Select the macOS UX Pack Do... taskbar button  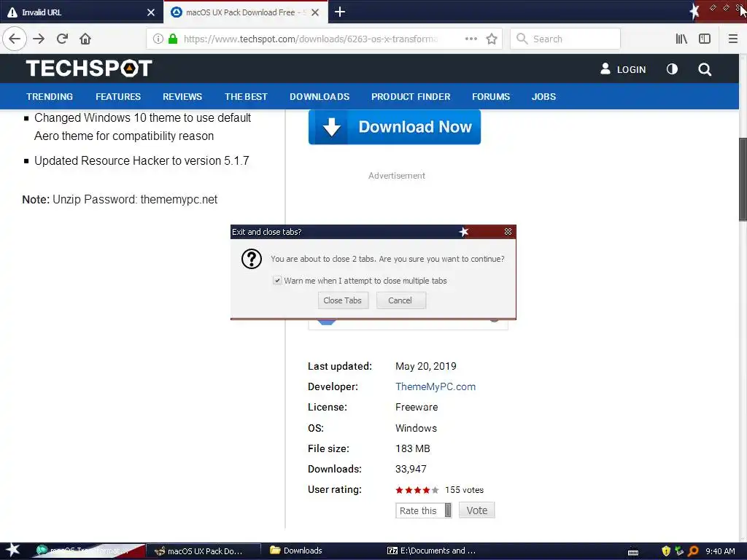(204, 551)
